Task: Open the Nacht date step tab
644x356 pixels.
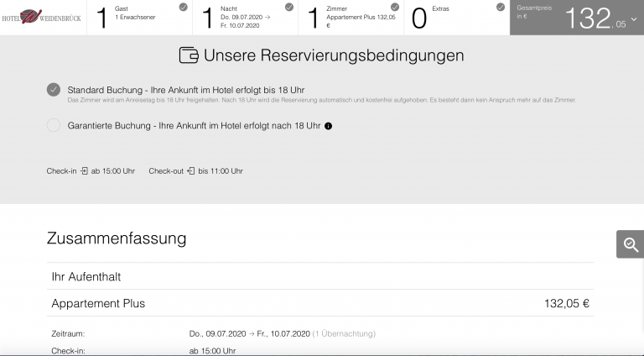Action: tap(245, 18)
